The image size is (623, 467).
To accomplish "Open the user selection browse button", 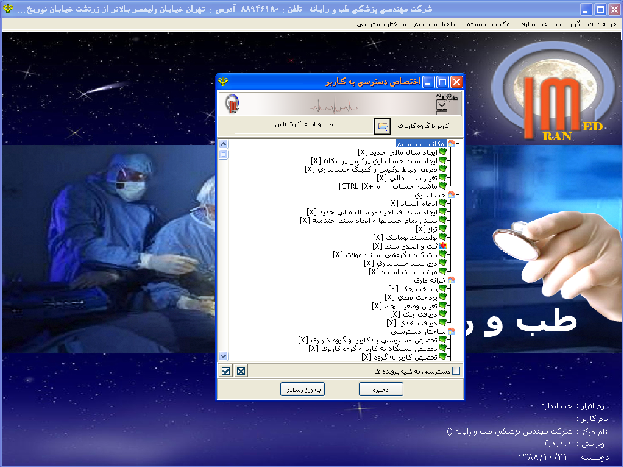I will (382, 126).
